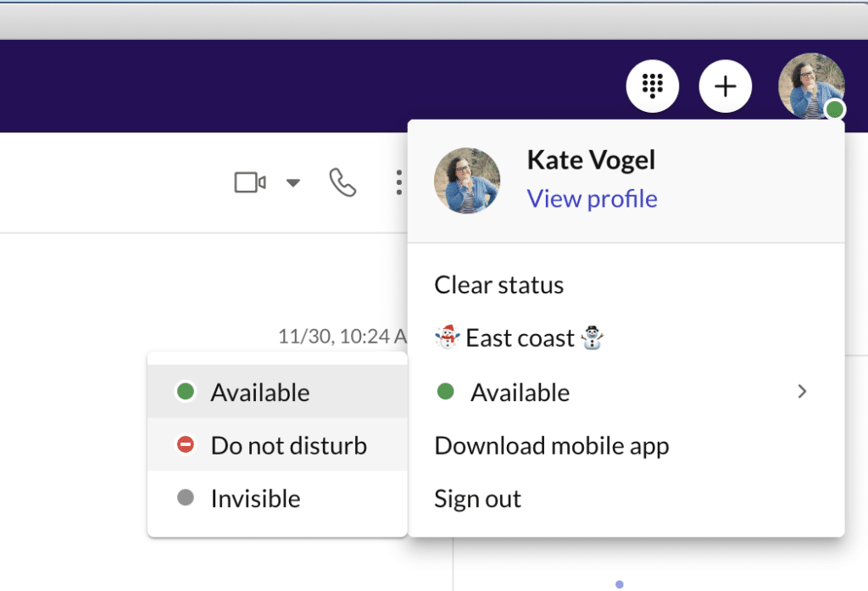
Task: Sign out of the account
Action: 477,499
